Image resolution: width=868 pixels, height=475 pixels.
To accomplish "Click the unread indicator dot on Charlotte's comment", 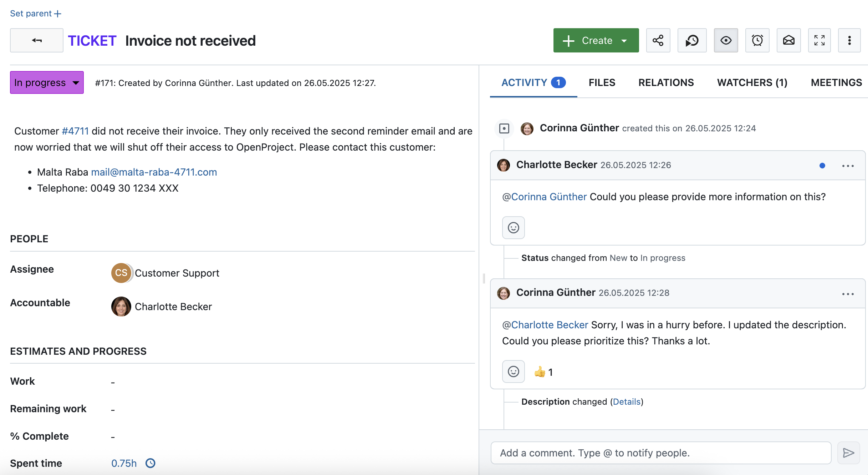I will tap(822, 165).
